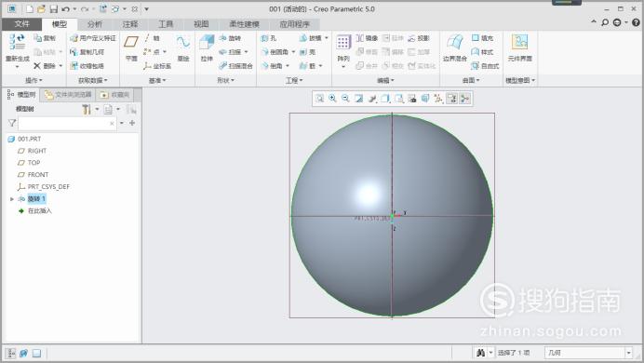Toggle spin center display in graphics toolbar
Viewport: 644px width, 363px height.
tap(465, 99)
